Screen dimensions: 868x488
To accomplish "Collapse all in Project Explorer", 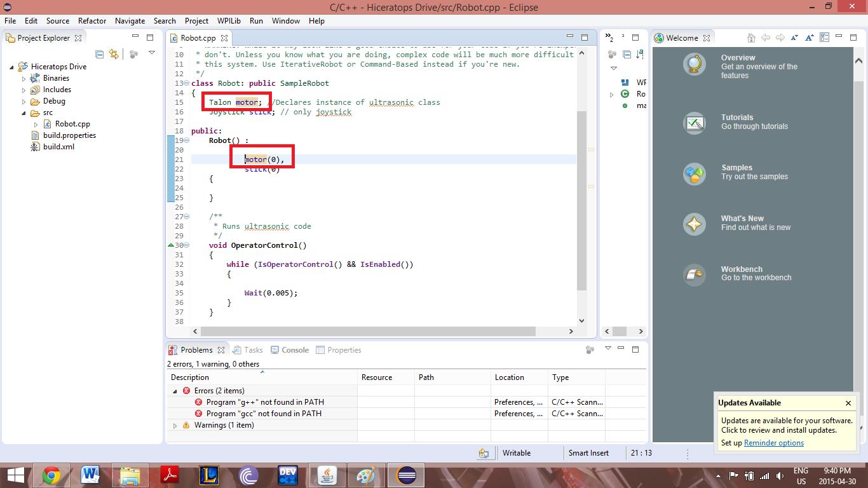I will (x=100, y=54).
